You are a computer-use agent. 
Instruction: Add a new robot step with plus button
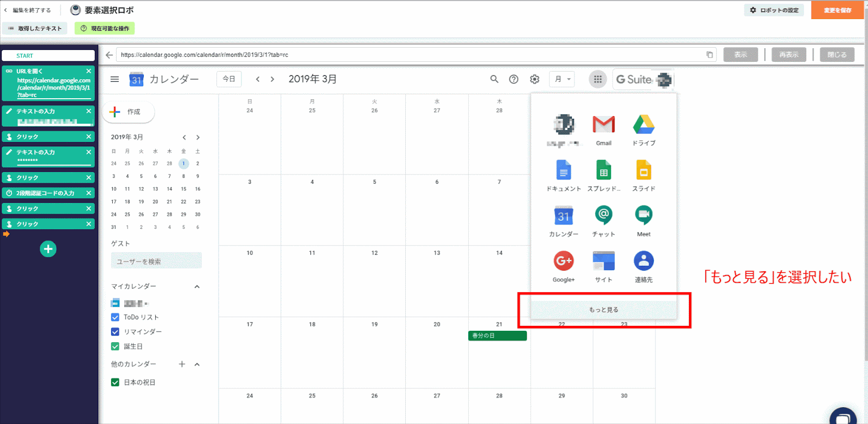48,249
